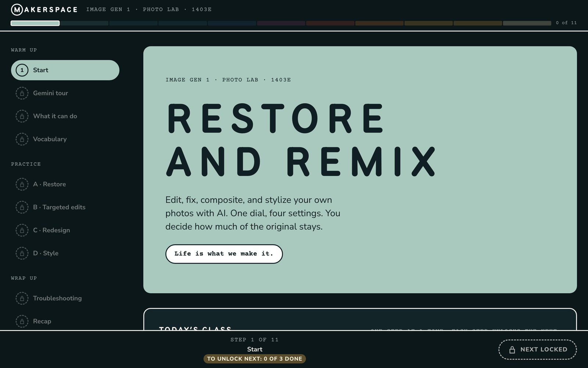Go to the Vocabulary step

coord(65,139)
